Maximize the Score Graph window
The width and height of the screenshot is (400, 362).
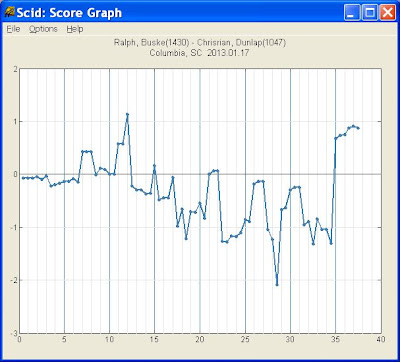[x=370, y=13]
